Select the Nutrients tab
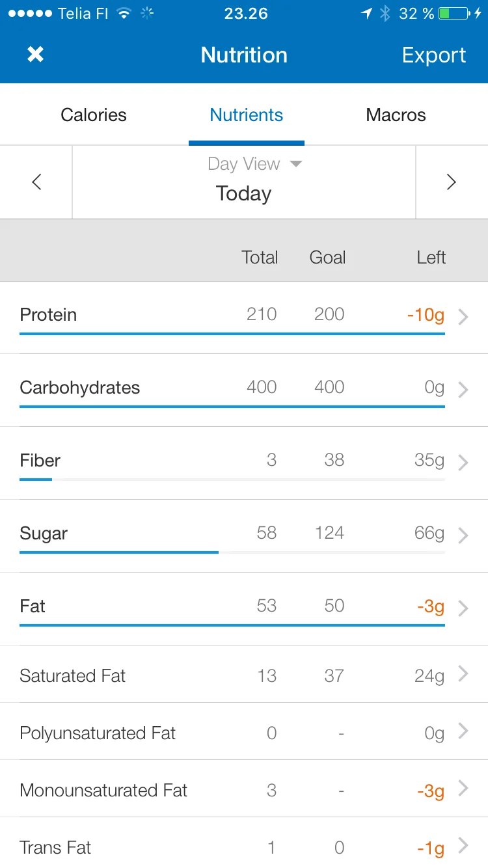488x868 pixels. (246, 115)
